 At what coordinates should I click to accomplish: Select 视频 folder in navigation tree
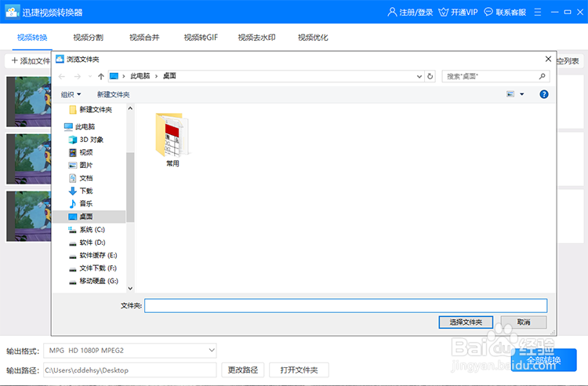click(81, 152)
